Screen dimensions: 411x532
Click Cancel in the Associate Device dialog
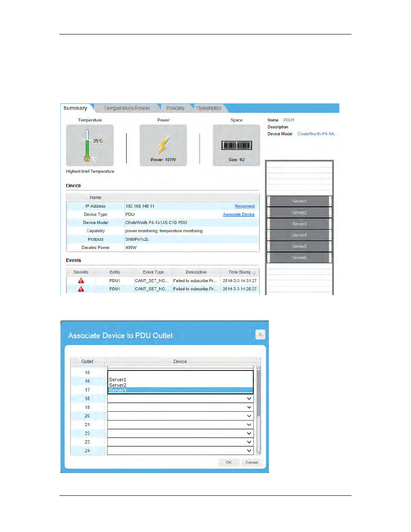coord(252,462)
